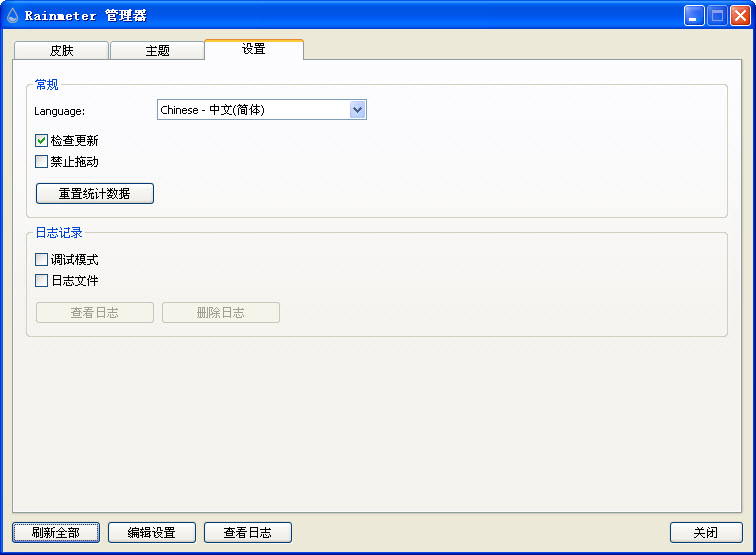This screenshot has height=555, width=756.
Task: Uncheck the 检查更新 checkbox
Action: pos(42,141)
